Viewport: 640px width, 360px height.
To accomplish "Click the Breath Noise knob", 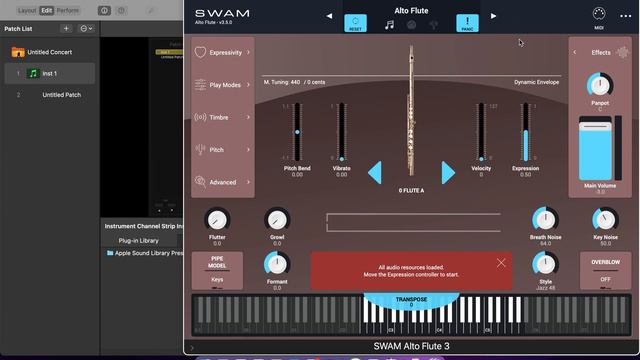I will (545, 220).
